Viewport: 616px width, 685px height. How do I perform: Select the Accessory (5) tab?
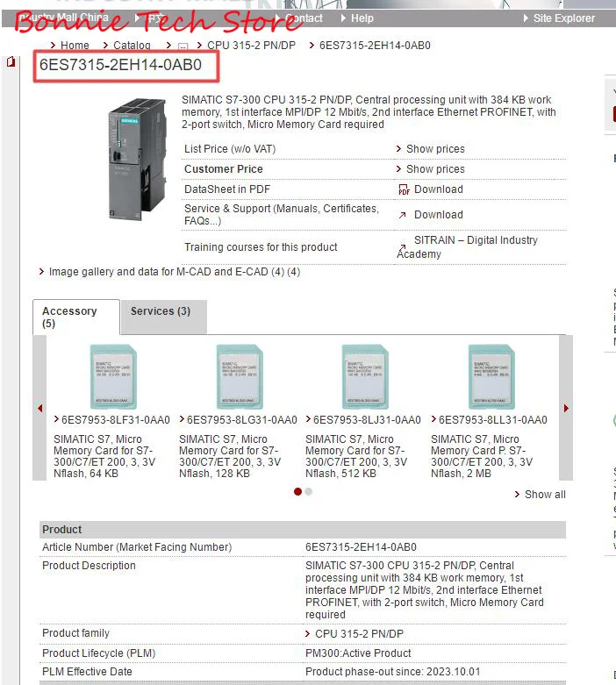76,318
